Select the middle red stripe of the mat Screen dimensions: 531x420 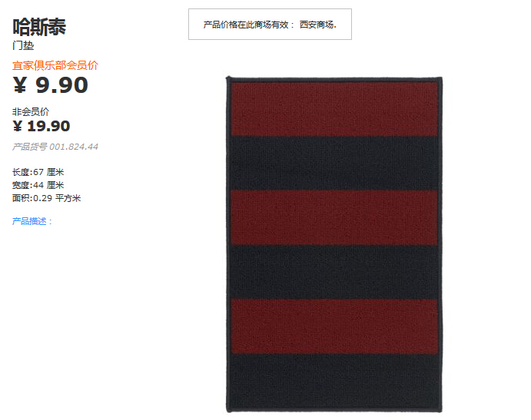tap(334, 217)
